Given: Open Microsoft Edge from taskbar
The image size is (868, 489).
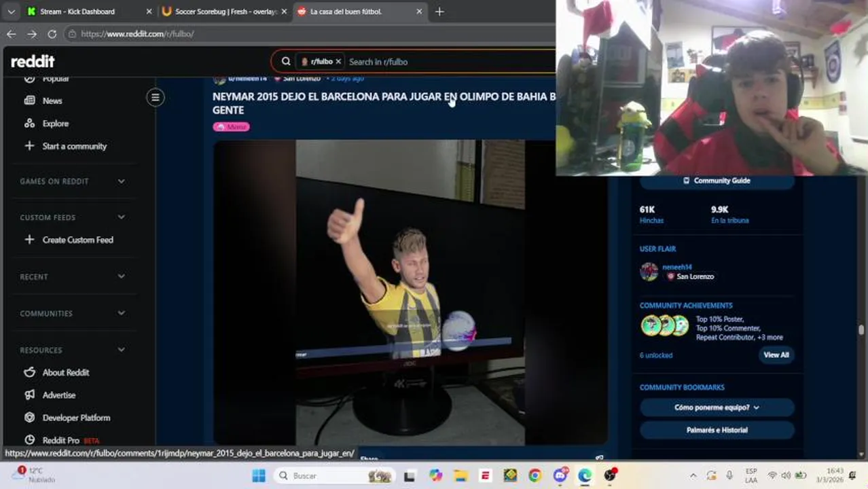Looking at the screenshot, I should coord(585,475).
